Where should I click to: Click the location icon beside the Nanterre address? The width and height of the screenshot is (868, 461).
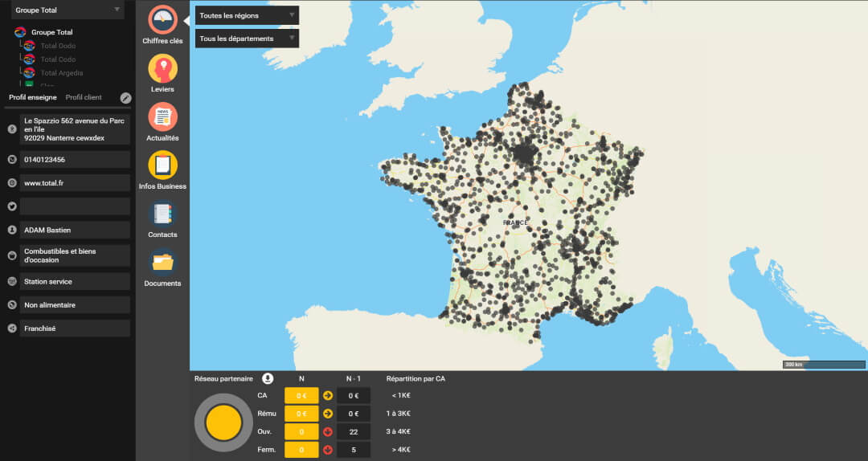click(11, 129)
